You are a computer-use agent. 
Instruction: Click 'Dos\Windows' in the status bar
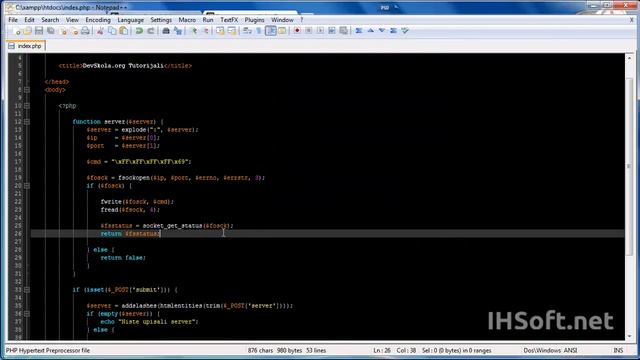point(542,350)
